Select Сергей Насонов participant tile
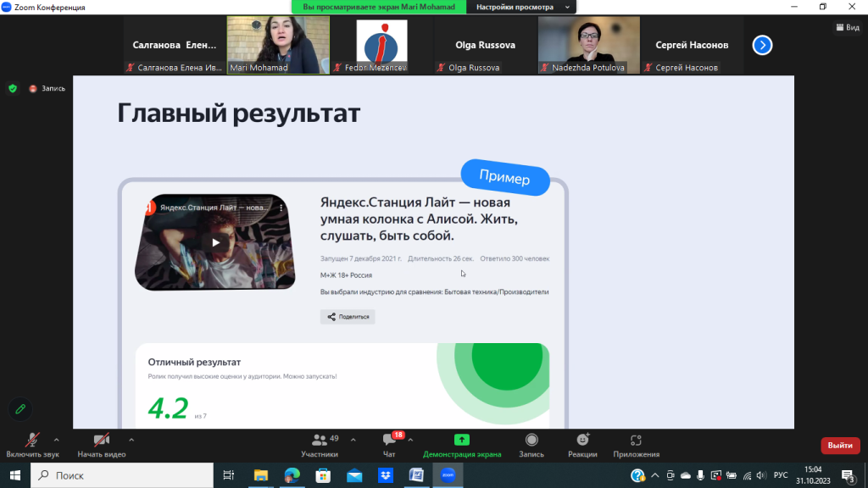This screenshot has width=868, height=488. [x=692, y=45]
